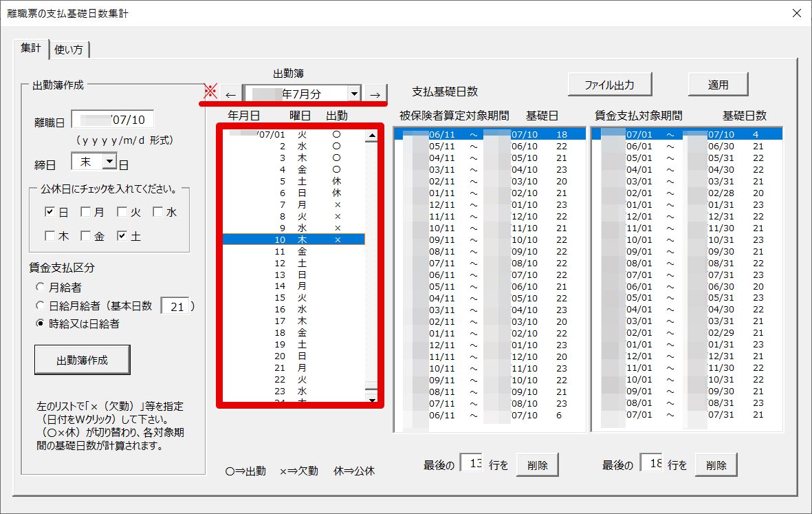Uncheck the 日 holiday checkbox
The height and width of the screenshot is (514, 812).
point(50,211)
